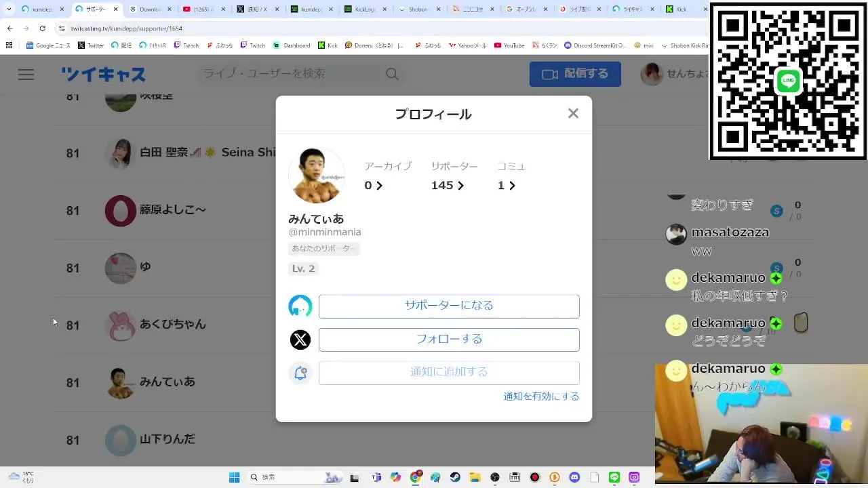The image size is (868, 488).
Task: Open the purple camera app in taskbar
Action: click(634, 477)
